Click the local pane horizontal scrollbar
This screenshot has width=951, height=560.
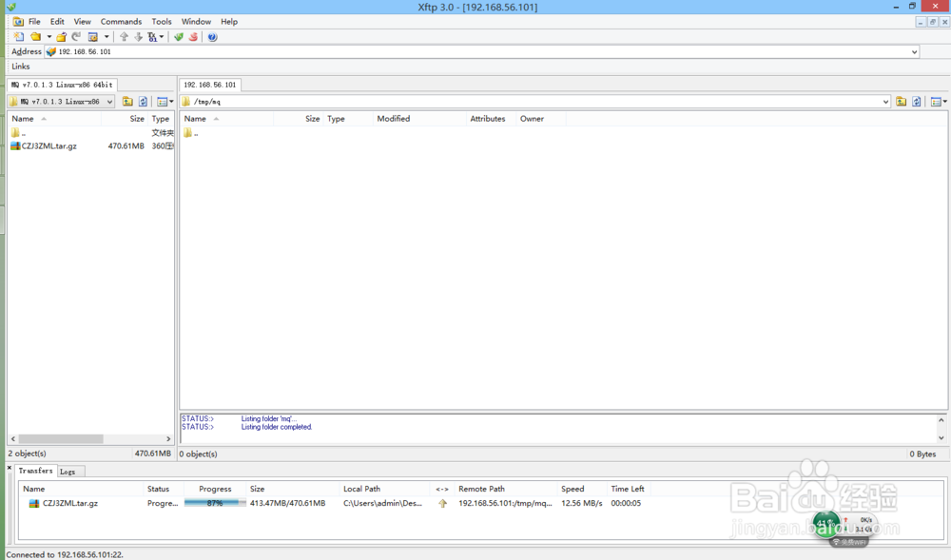[x=61, y=439]
